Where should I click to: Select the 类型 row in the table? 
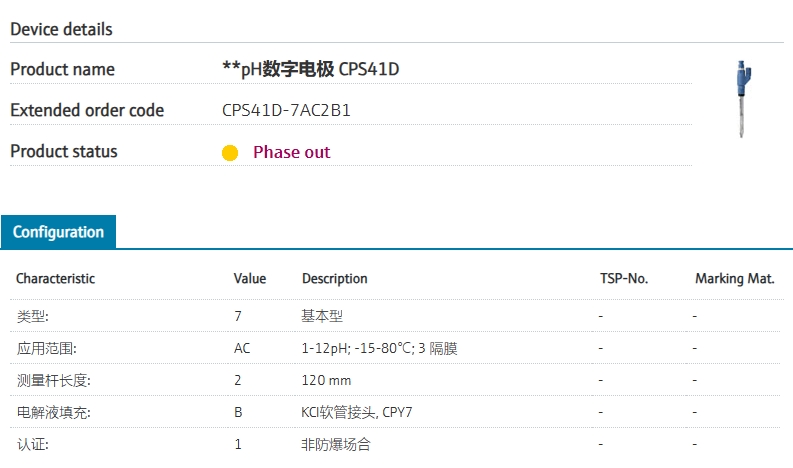pos(395,316)
